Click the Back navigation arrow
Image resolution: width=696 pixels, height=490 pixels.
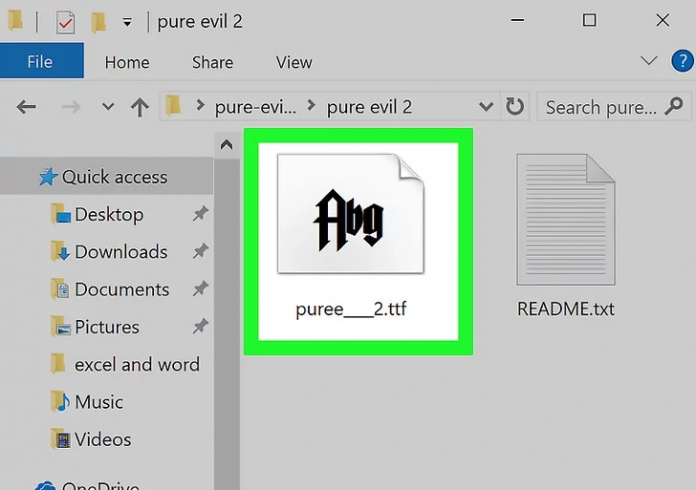point(26,107)
